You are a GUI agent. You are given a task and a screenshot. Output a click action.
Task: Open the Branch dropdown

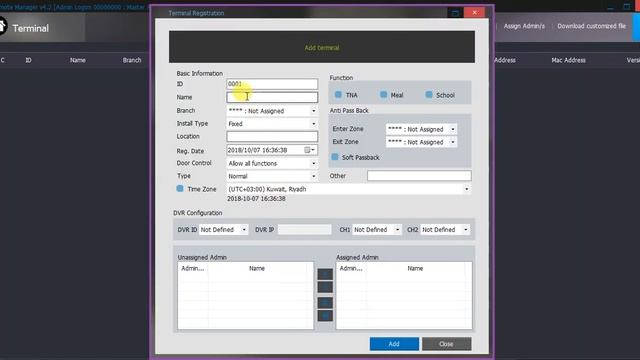(x=272, y=111)
